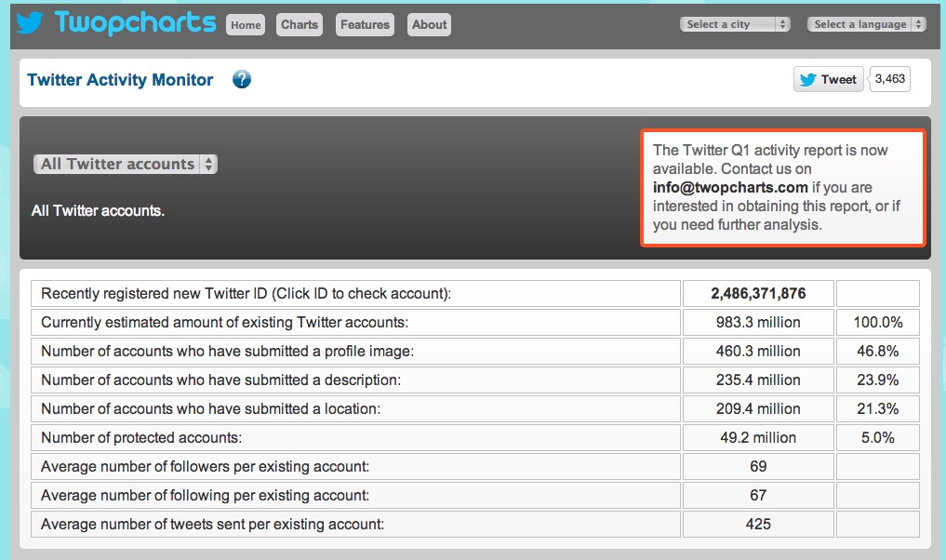Select the average tweets value 425
Viewport: 946px width, 560px height.
(758, 525)
